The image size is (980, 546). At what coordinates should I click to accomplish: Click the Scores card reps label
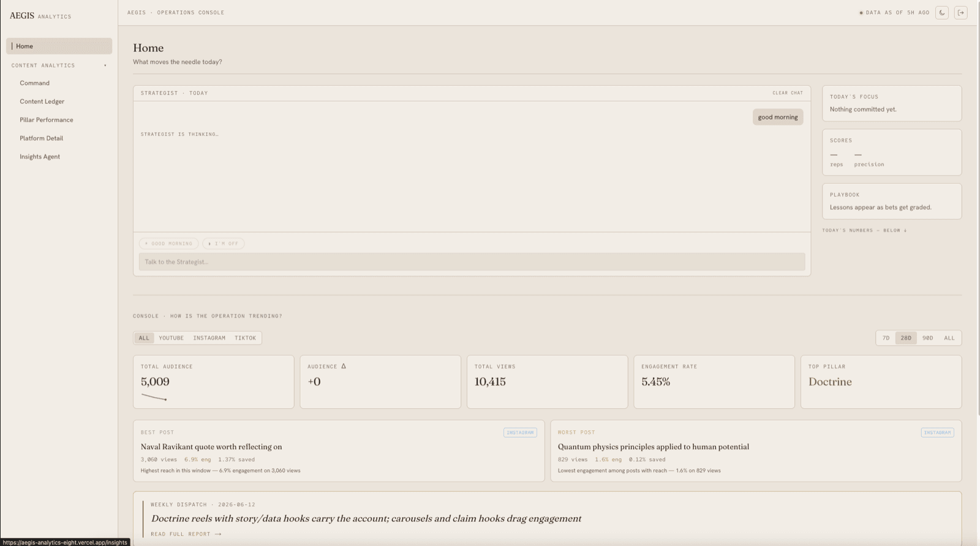[837, 164]
